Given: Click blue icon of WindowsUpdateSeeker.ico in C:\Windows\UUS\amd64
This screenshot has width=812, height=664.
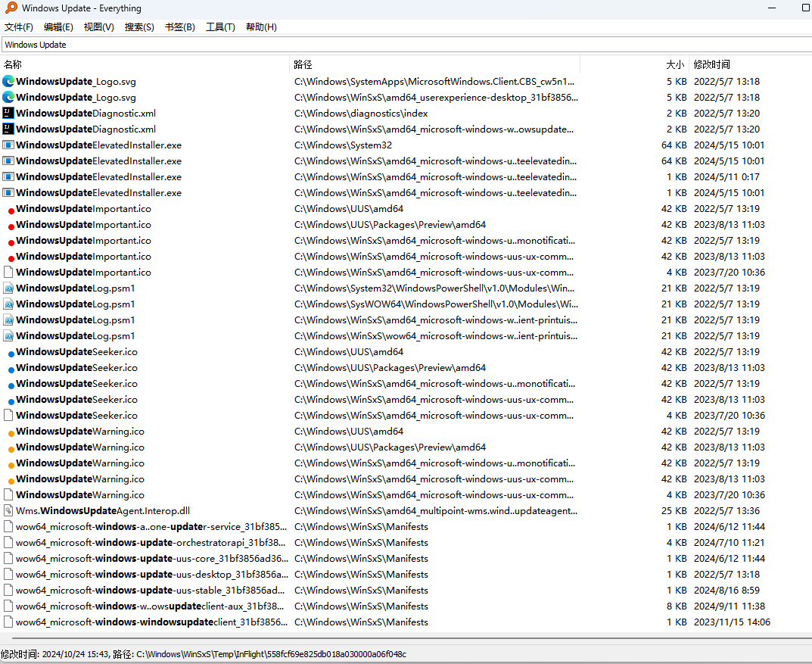Looking at the screenshot, I should [11, 354].
